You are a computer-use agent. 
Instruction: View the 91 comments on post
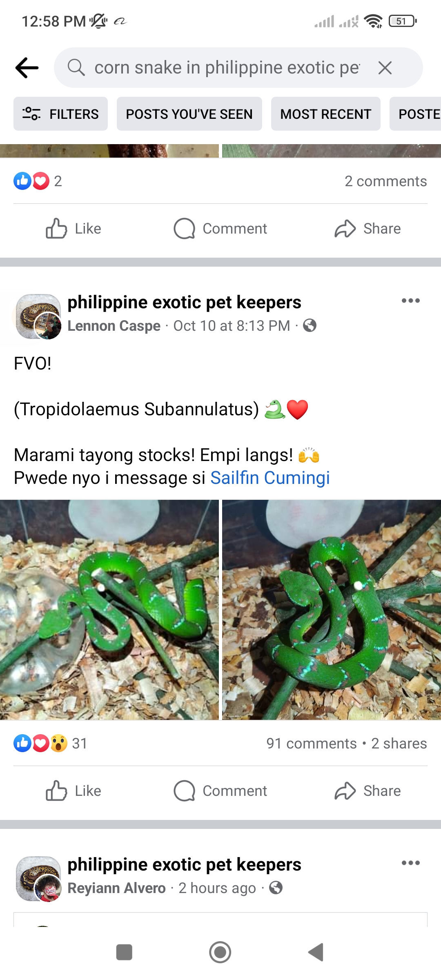pos(311,744)
